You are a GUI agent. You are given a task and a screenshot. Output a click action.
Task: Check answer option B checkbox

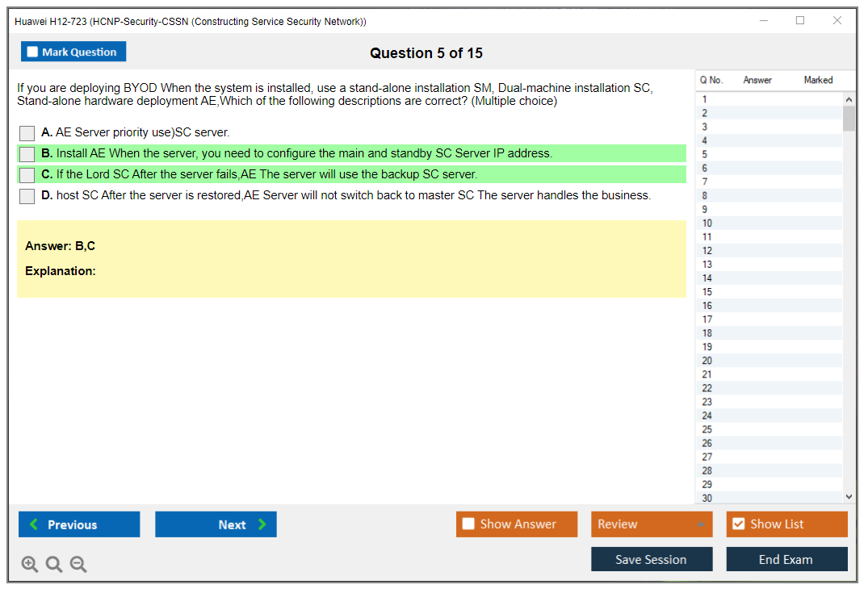(27, 154)
